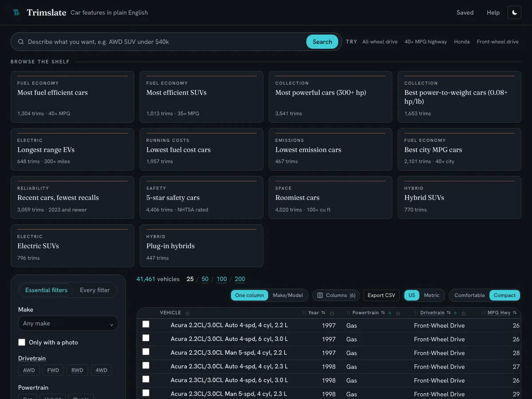The height and width of the screenshot is (399, 532).
Task: Click the lock icon beside VEHICLE header
Action: [x=188, y=313]
